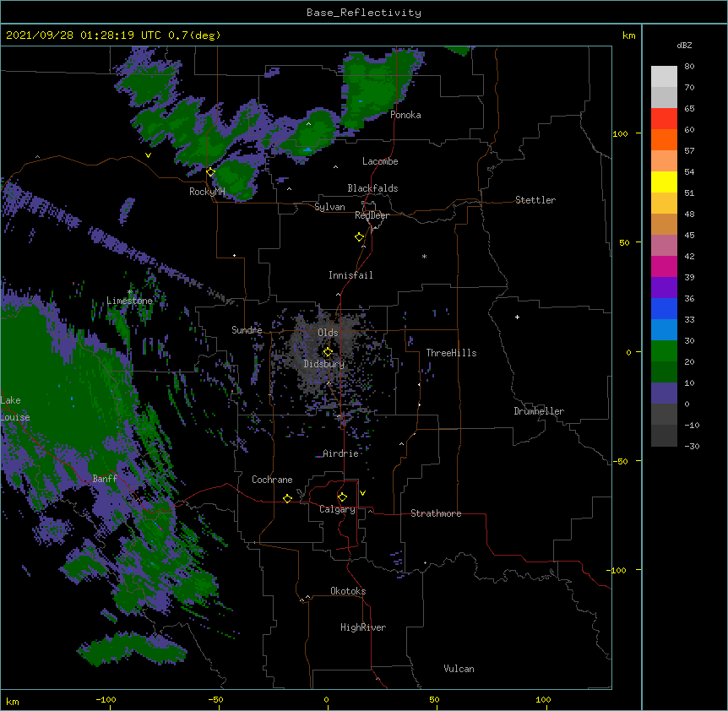Click the yellow marker below the Cochrane label
Viewport: 728px width, 711px height.
tap(287, 498)
